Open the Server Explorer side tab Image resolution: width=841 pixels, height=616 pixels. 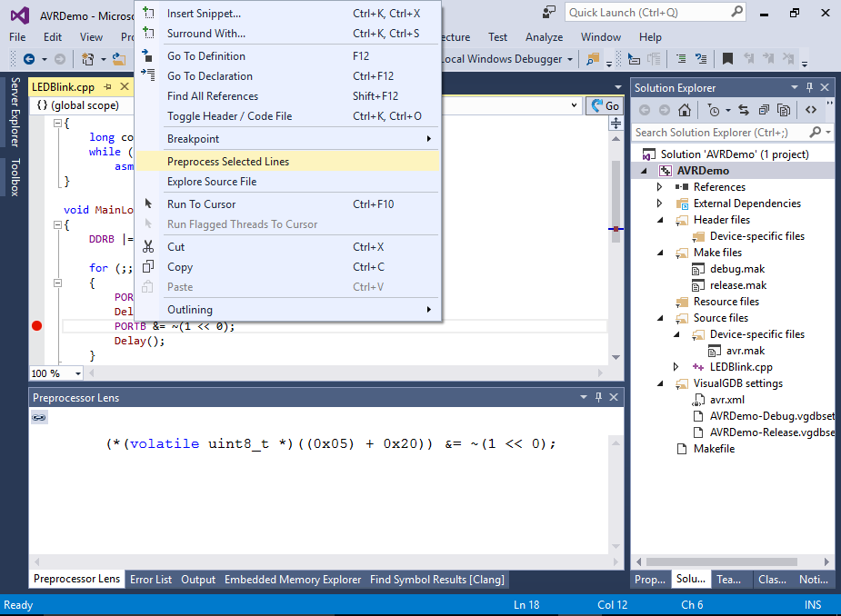tap(15, 112)
